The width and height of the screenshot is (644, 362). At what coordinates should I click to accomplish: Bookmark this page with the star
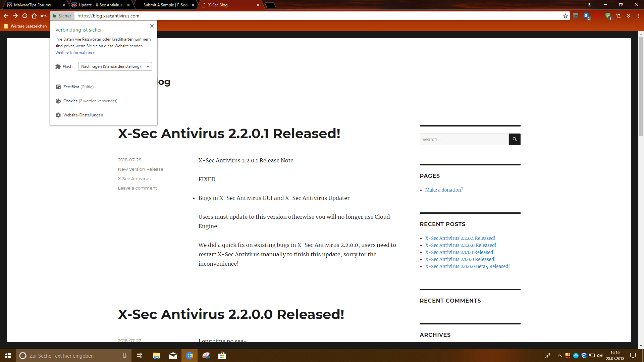pyautogui.click(x=566, y=16)
